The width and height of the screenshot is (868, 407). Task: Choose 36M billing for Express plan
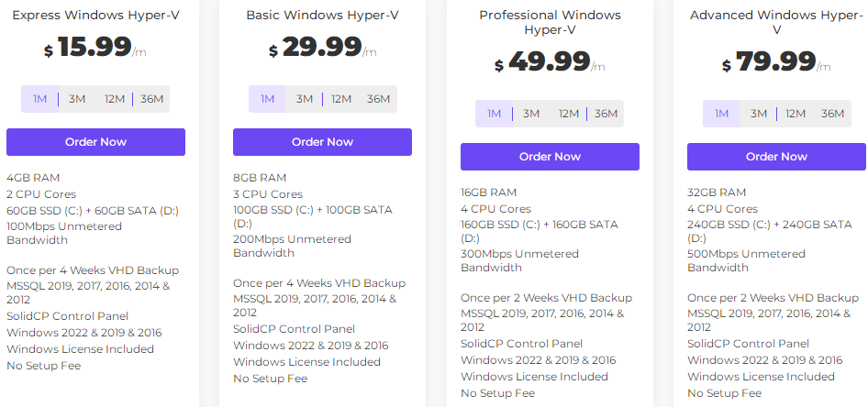(151, 99)
